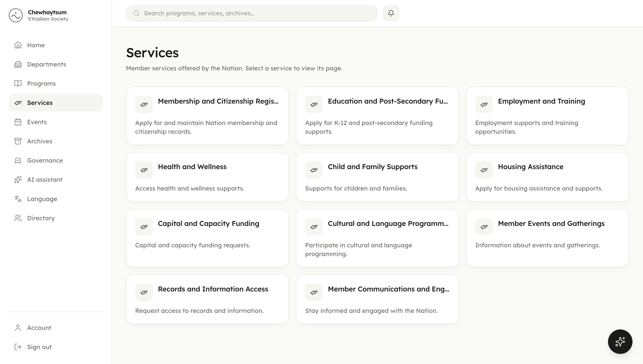Open the Archives page

click(56, 141)
